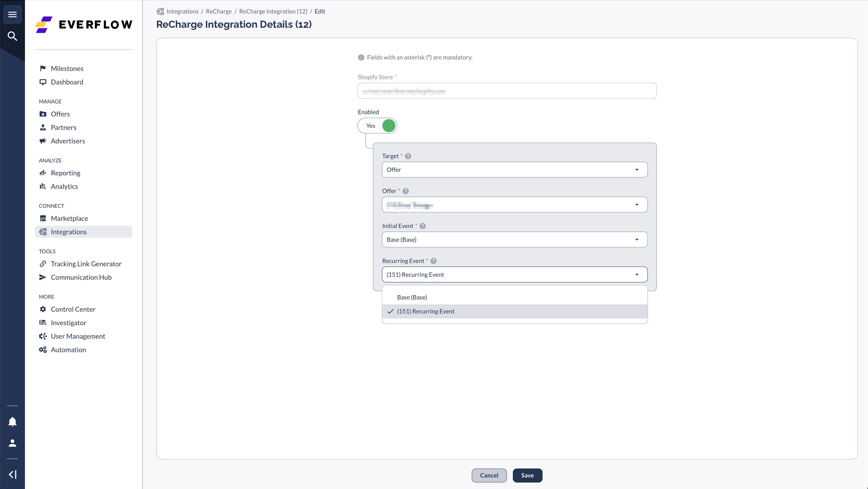
Task: Click ReCharge Integration (12) breadcrumb
Action: [x=273, y=11]
